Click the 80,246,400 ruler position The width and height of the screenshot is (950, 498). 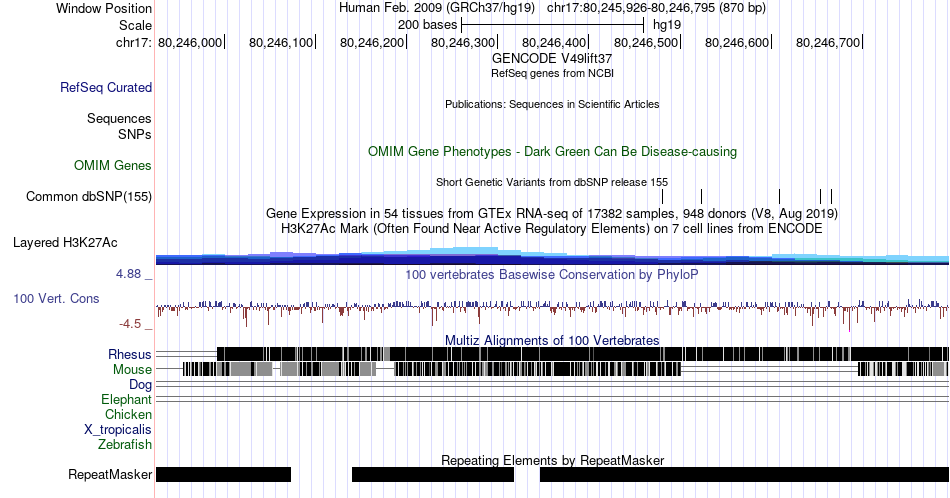pyautogui.click(x=554, y=42)
